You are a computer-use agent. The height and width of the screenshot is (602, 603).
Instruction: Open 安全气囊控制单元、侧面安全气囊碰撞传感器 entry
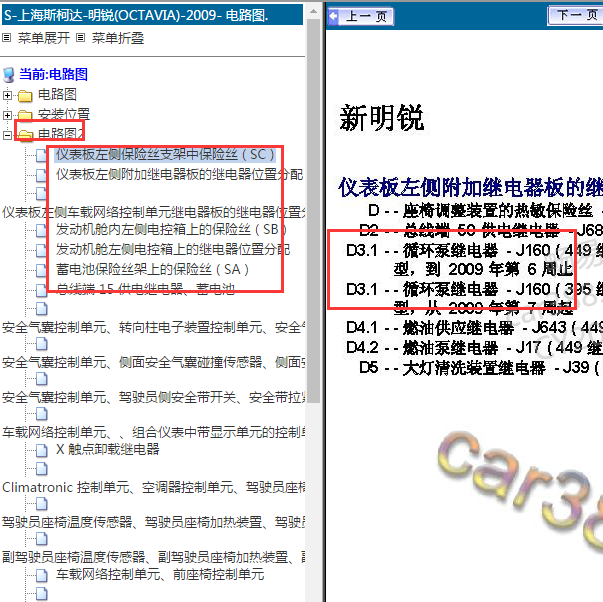coord(154,362)
